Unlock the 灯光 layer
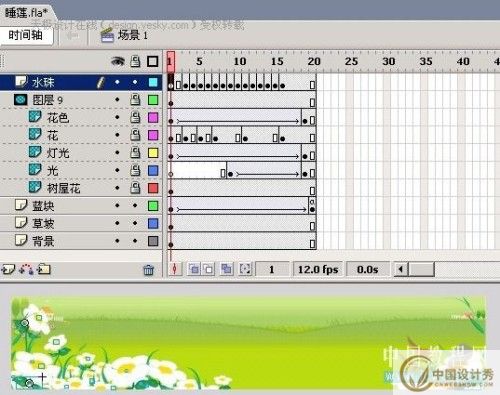500x395 pixels. 135,152
